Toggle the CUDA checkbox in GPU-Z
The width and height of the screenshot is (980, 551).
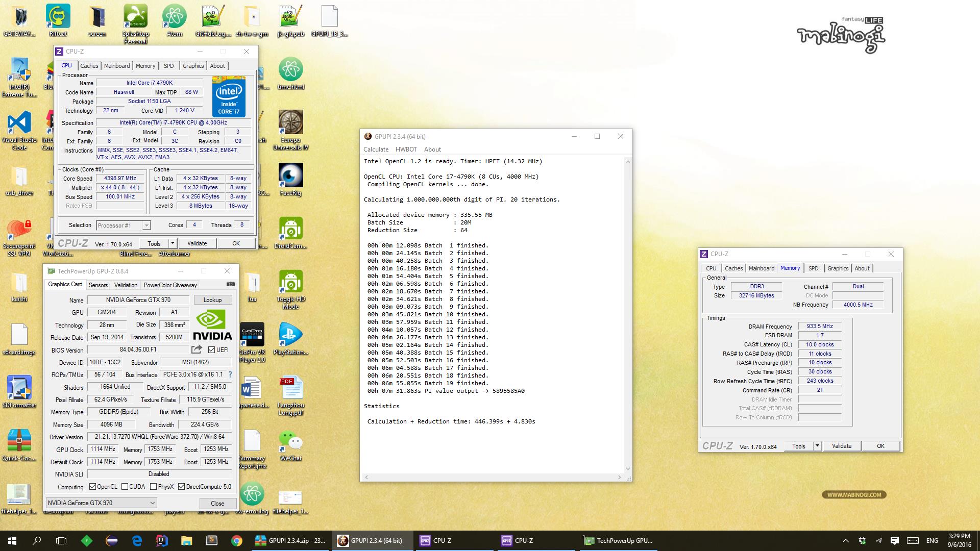point(125,487)
